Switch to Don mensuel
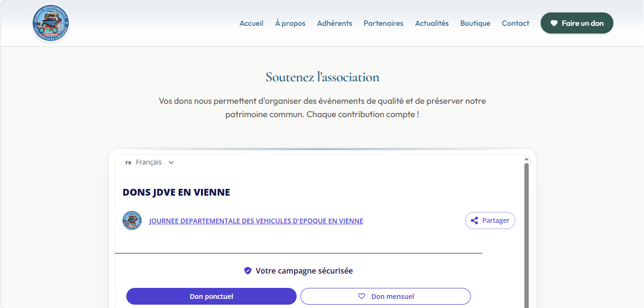This screenshot has height=308, width=644. (385, 297)
